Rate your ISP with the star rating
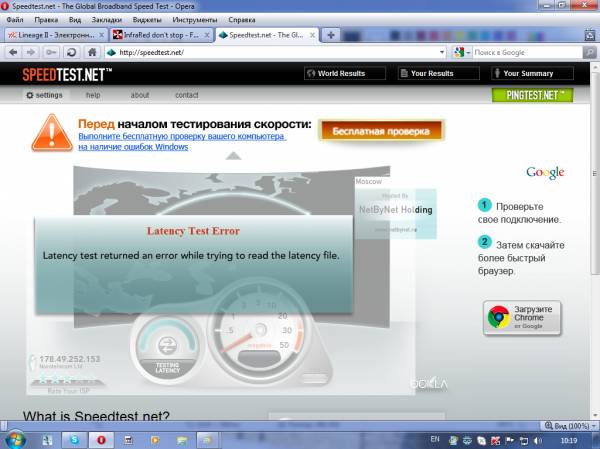Screen dimensions: 600x449 tap(67, 381)
